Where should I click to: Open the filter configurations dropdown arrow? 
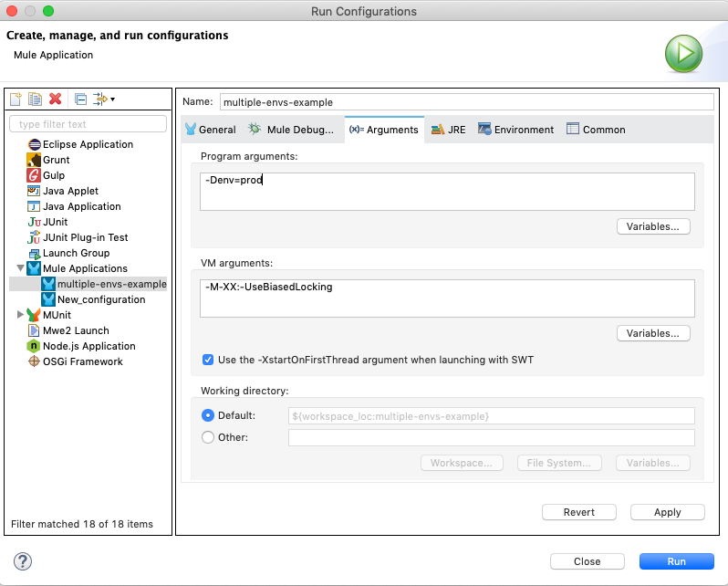112,99
